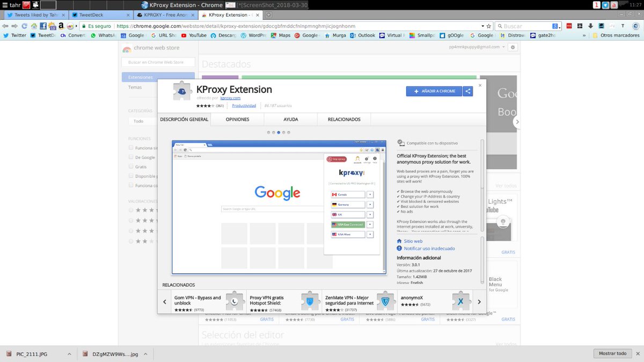Advance the Destacados carousel right arrow

click(x=517, y=122)
